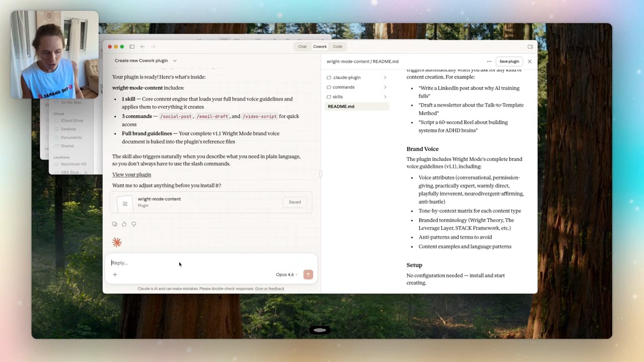Switch to the Code tab

click(338, 47)
